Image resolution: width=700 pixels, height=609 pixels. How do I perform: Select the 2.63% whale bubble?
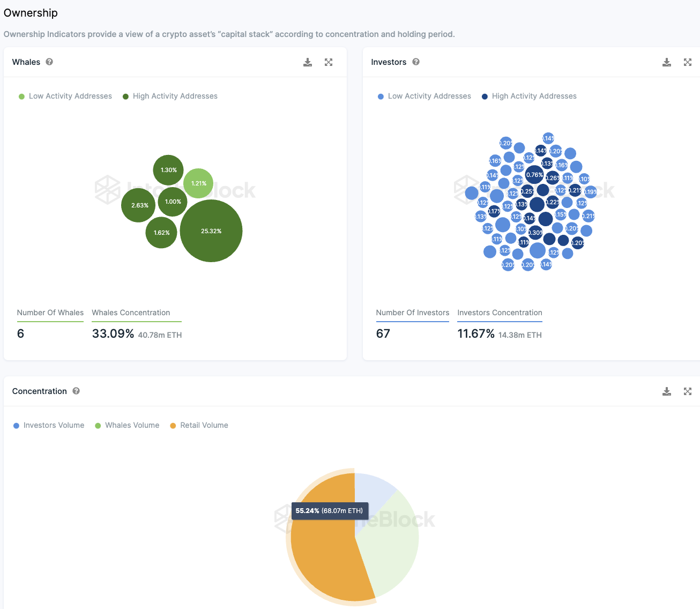[138, 205]
